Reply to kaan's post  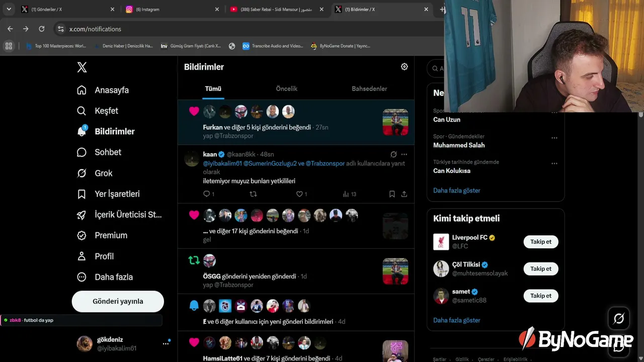tap(208, 194)
